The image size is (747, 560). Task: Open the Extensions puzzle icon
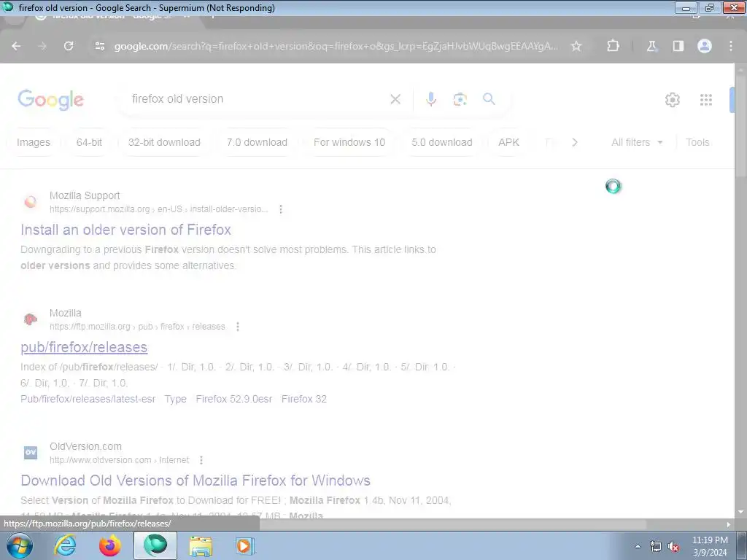(613, 46)
